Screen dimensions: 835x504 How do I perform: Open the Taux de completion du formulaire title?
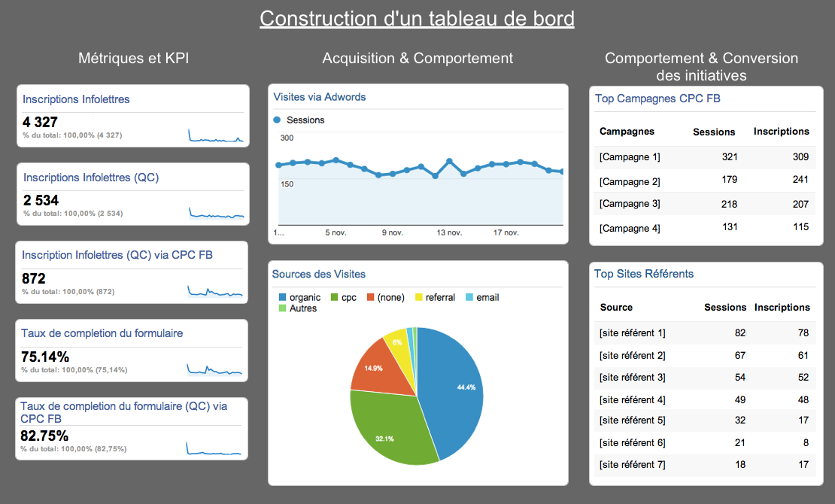[102, 333]
